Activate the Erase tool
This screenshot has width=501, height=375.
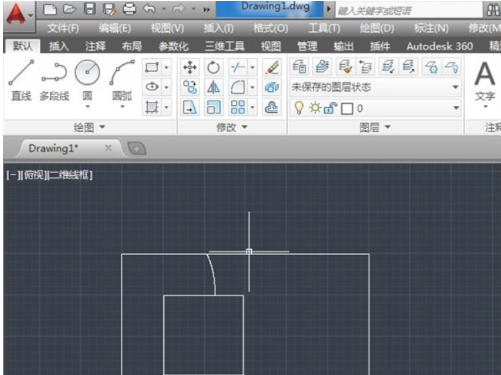[x=272, y=68]
